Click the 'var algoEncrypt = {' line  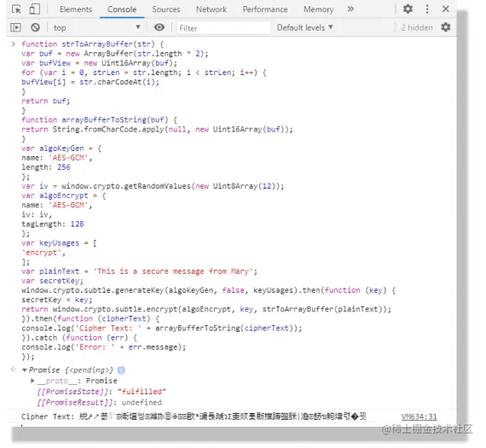coord(64,195)
